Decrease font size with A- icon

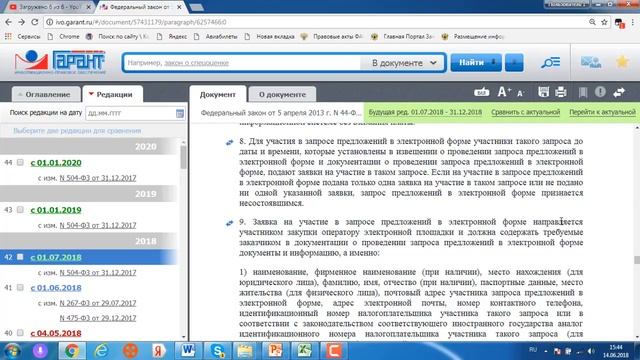(x=520, y=93)
